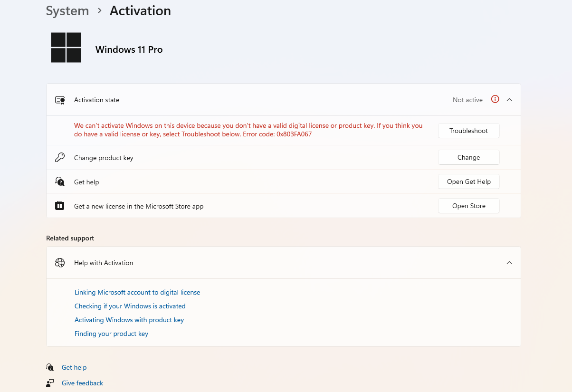Click the Change product key icon
Viewport: 572px width, 392px height.
pos(59,157)
